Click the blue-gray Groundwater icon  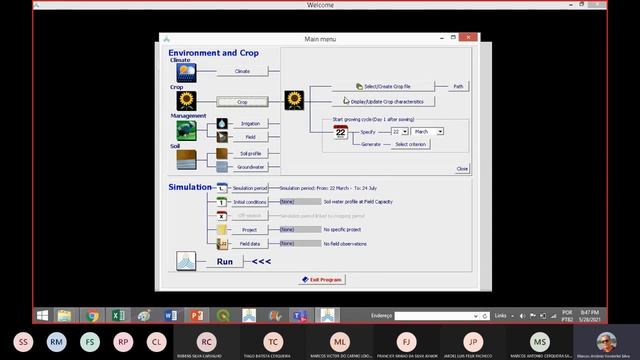pyautogui.click(x=222, y=167)
